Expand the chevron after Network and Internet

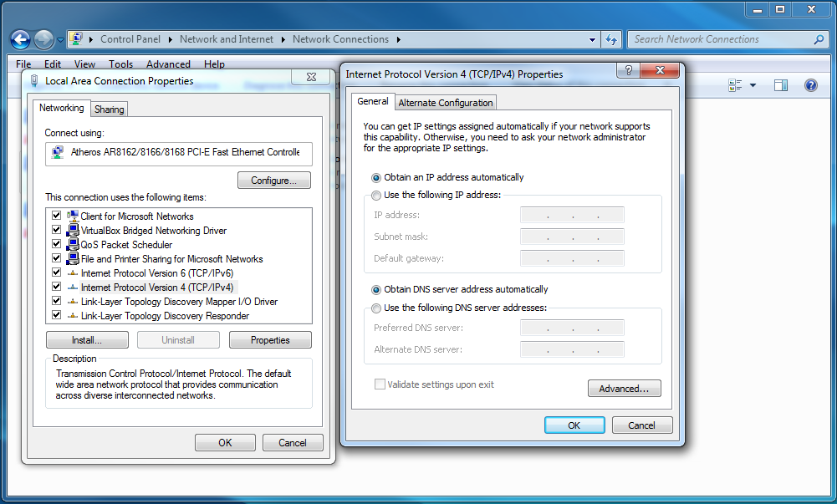point(283,39)
